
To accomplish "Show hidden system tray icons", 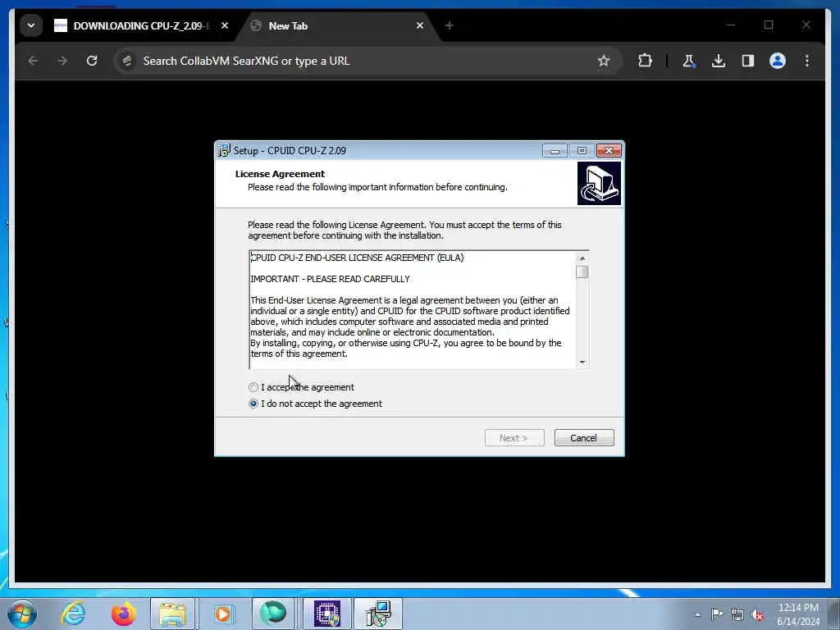I will point(697,614).
